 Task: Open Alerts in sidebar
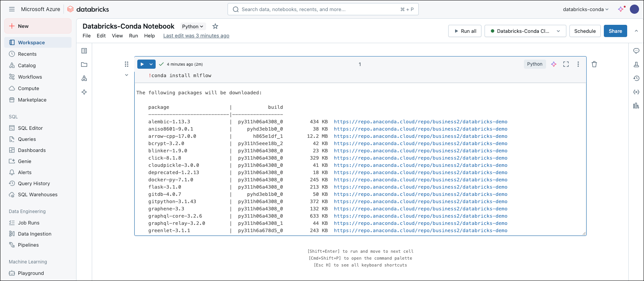click(38, 172)
